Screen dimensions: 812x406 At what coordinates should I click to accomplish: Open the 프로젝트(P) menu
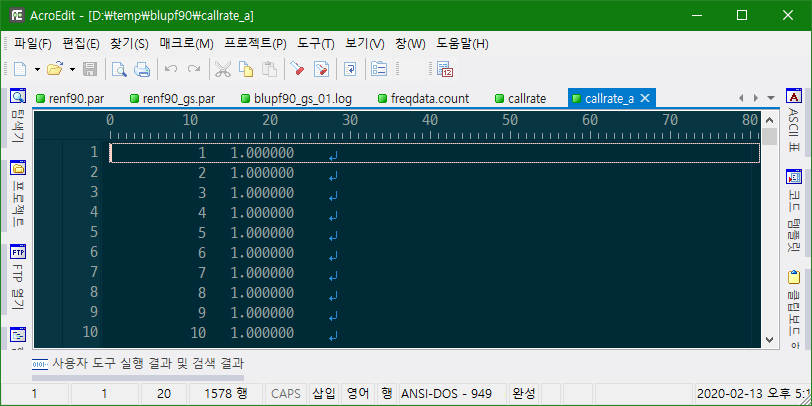[x=255, y=44]
